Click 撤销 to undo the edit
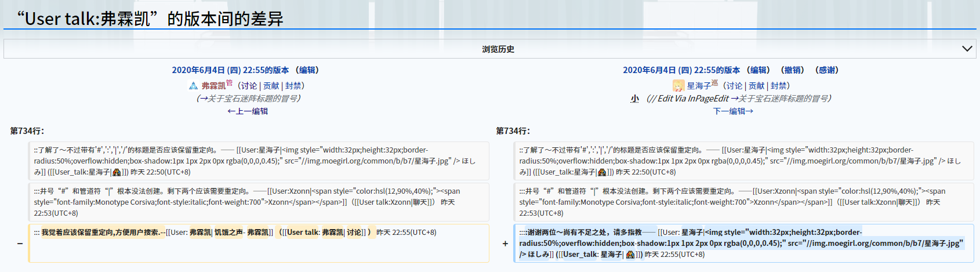This screenshot has width=980, height=272. [792, 70]
